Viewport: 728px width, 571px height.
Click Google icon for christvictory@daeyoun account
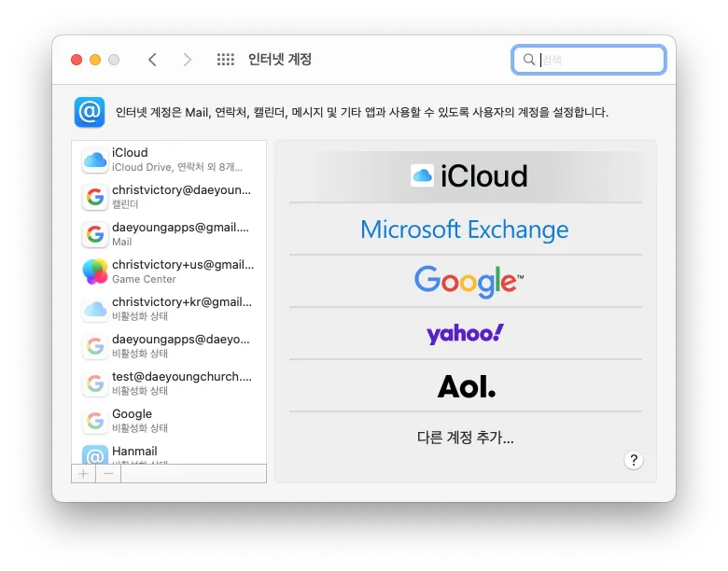point(95,197)
